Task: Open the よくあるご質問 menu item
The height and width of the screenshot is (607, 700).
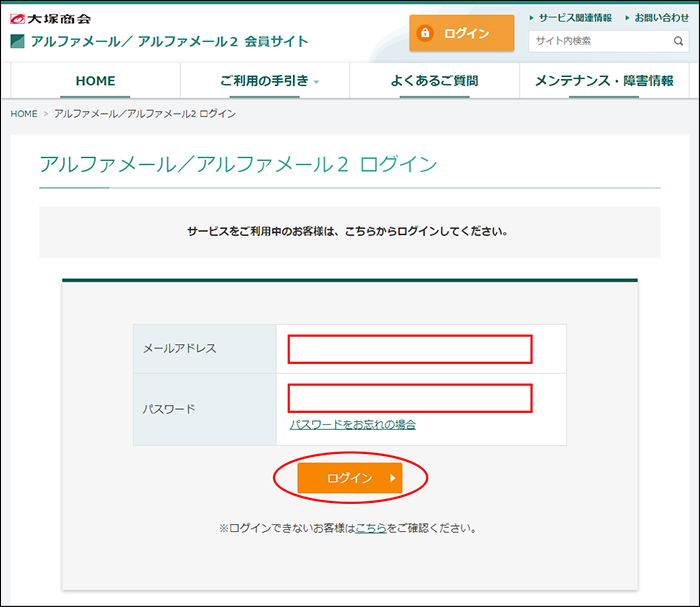Action: 434,81
